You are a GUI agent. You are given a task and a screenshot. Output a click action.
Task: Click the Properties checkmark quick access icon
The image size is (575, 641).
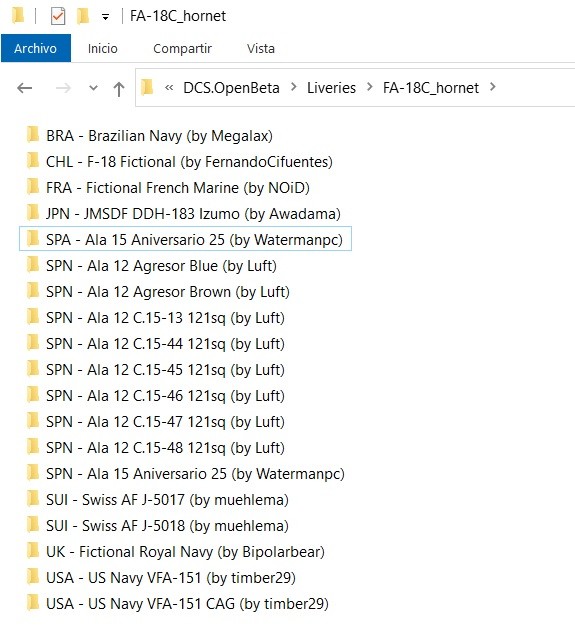[58, 16]
